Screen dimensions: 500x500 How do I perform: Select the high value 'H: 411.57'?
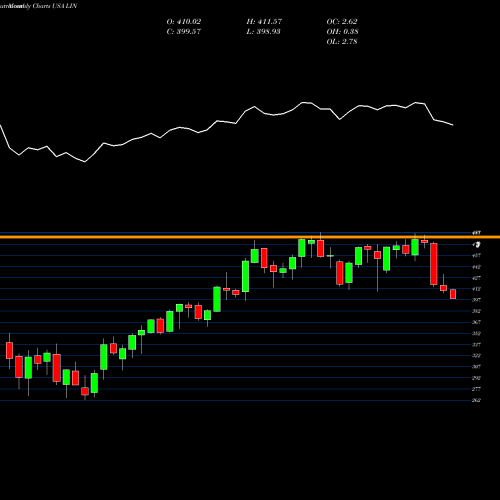click(x=264, y=22)
